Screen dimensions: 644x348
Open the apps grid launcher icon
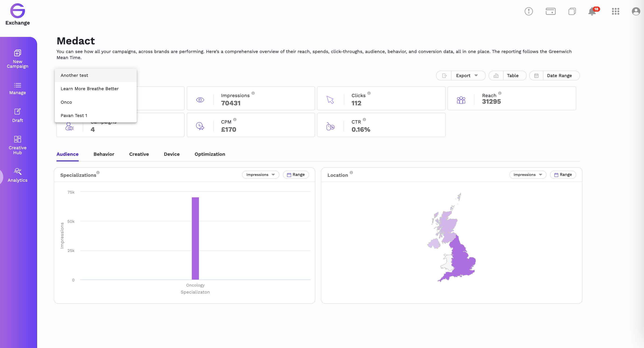616,11
